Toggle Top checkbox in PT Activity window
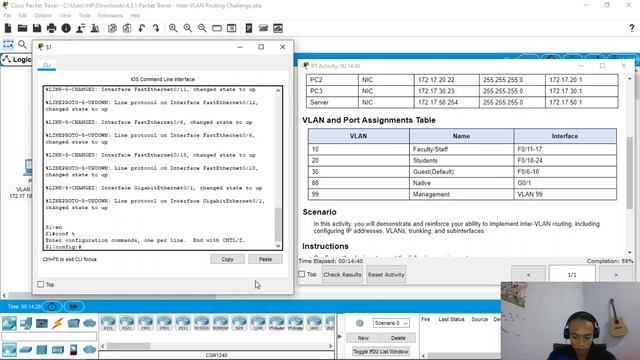The image size is (640, 360). click(x=302, y=274)
